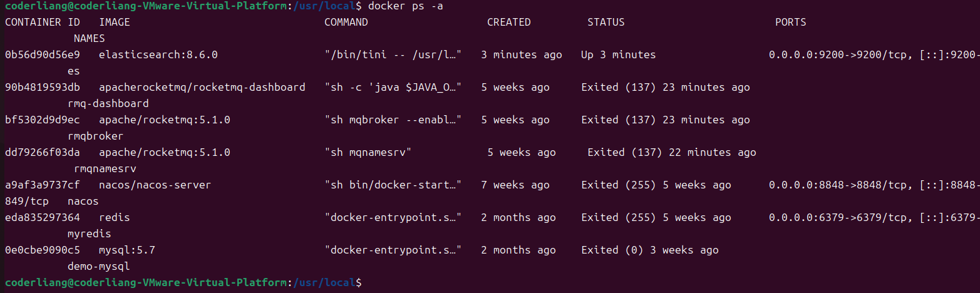This screenshot has width=980, height=293.
Task: Click the 'Up 3 minutes' status text
Action: click(x=619, y=54)
